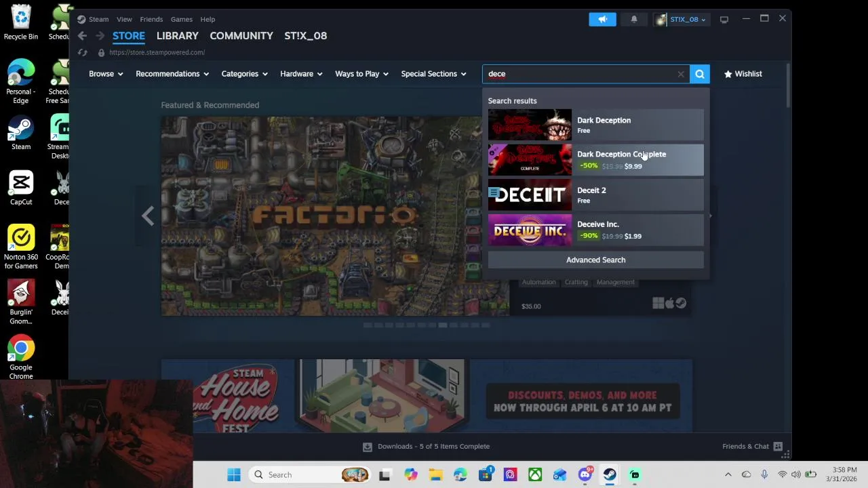The width and height of the screenshot is (868, 488).
Task: Expand the Recommendations dropdown
Action: 172,74
